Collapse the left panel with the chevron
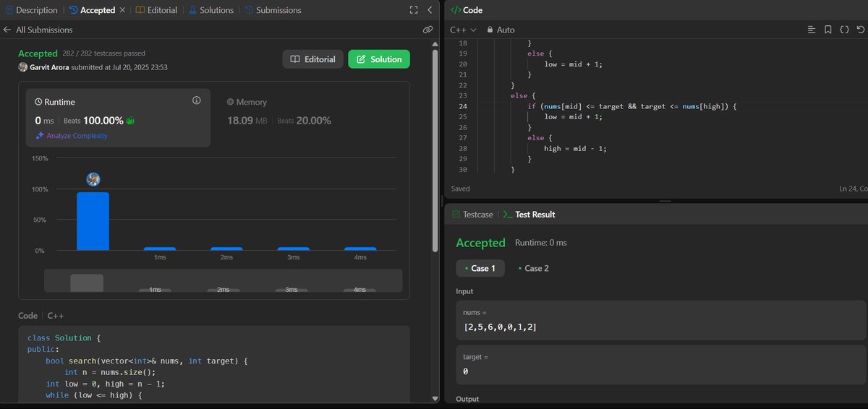Image resolution: width=868 pixels, height=409 pixels. point(430,10)
